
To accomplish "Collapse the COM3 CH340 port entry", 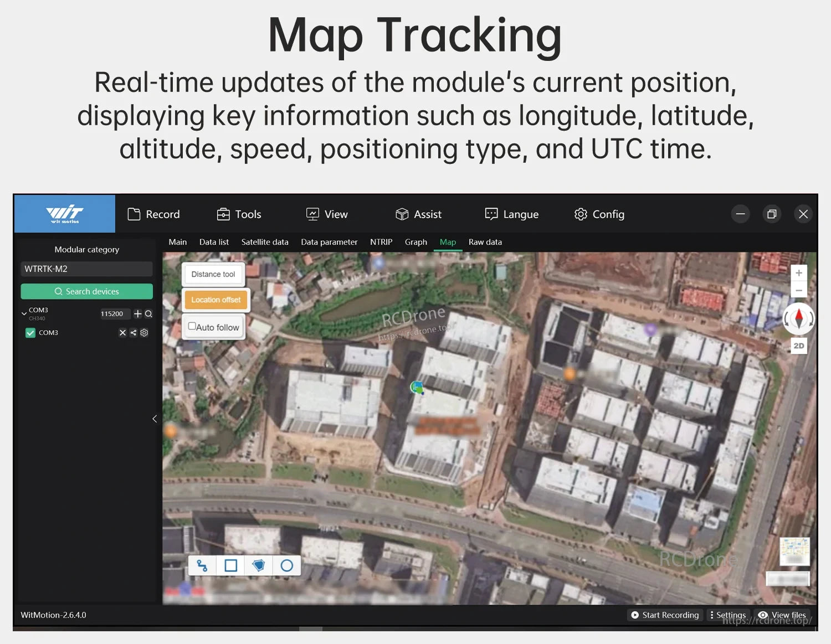I will [x=24, y=313].
